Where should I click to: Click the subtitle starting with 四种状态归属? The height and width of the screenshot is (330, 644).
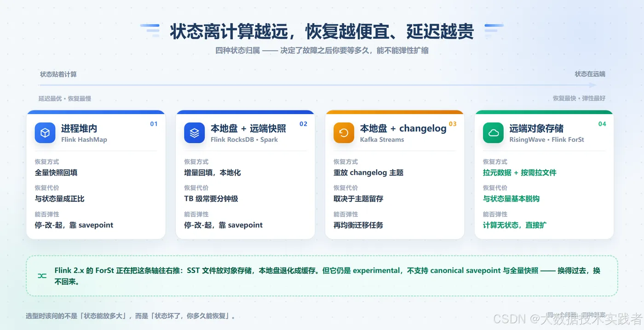[322, 51]
